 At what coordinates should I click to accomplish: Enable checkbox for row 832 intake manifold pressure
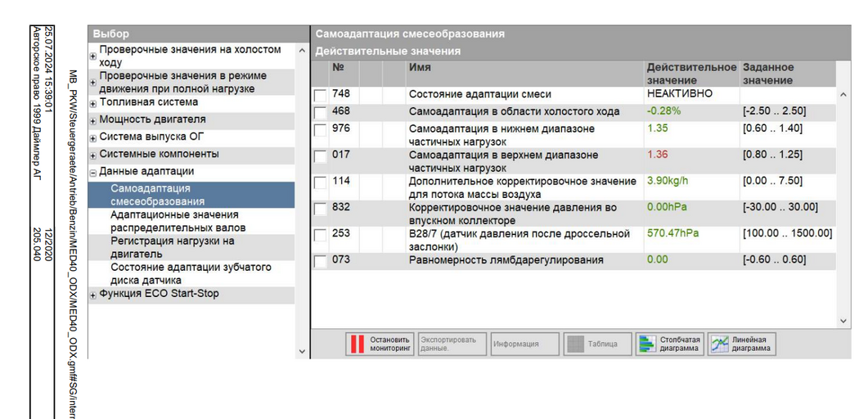[320, 209]
